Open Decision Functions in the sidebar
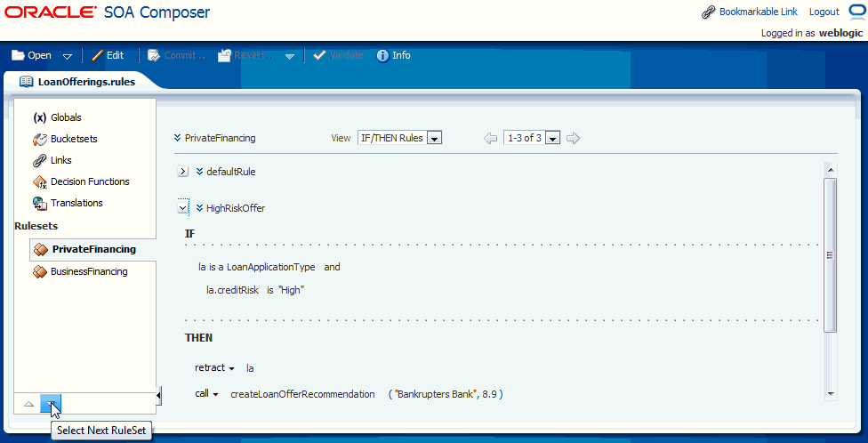Screen dimensions: 868x443 point(90,181)
